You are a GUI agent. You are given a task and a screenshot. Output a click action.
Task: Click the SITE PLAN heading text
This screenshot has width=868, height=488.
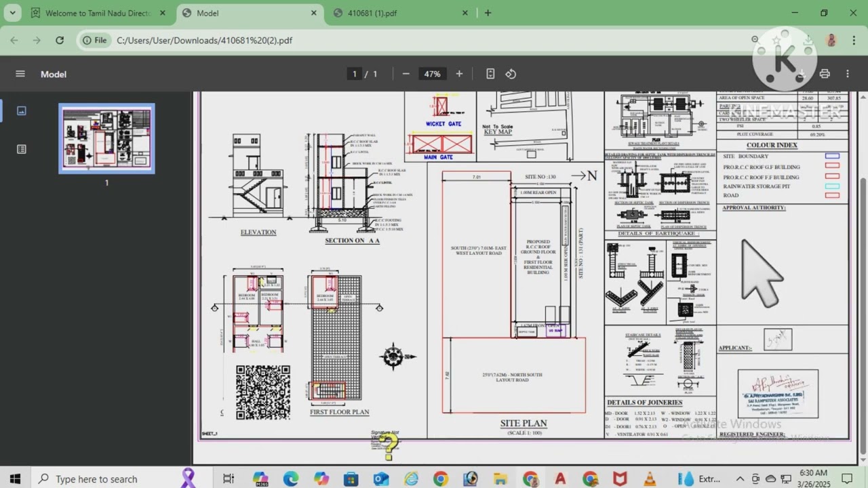point(524,423)
